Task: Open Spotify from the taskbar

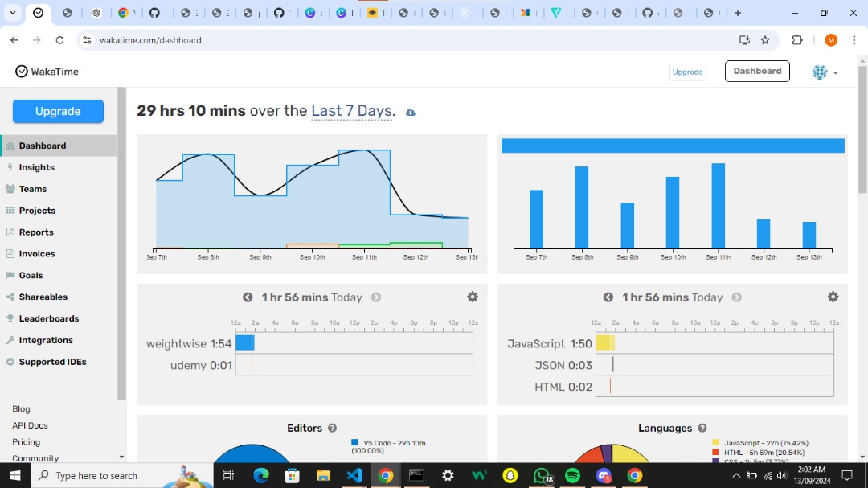Action: pyautogui.click(x=572, y=475)
